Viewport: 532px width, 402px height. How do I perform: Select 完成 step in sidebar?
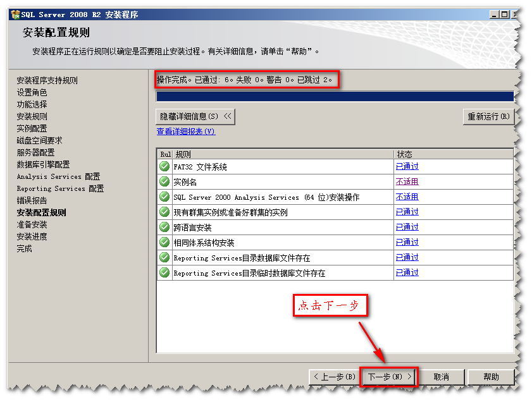tap(25, 249)
